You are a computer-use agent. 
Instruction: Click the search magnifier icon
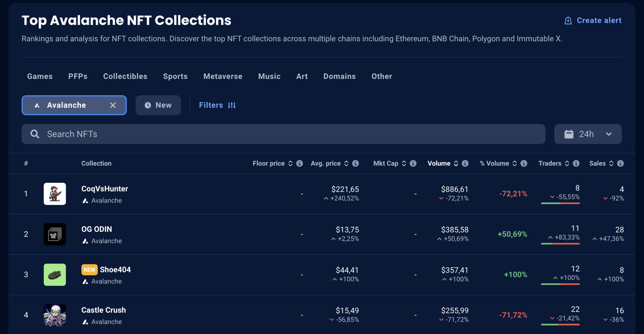pos(35,134)
